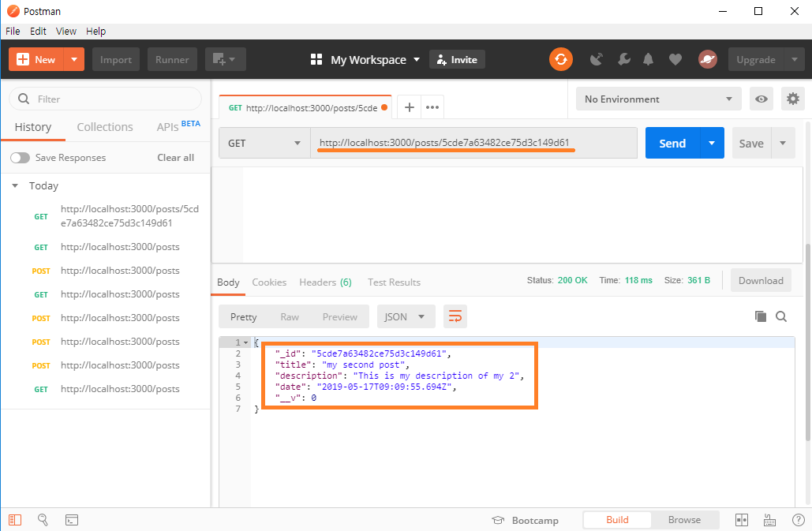Open the capture requests satellite icon
This screenshot has width=812, height=531.
click(597, 59)
